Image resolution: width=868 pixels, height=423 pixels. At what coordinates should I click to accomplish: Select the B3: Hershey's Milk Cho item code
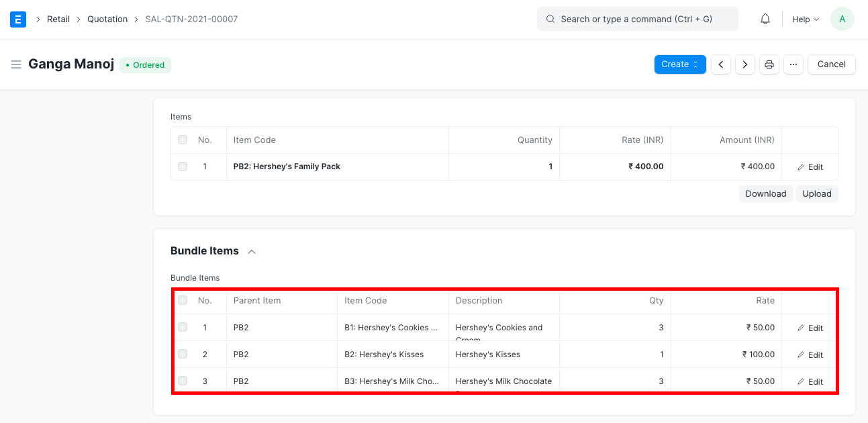tap(393, 381)
